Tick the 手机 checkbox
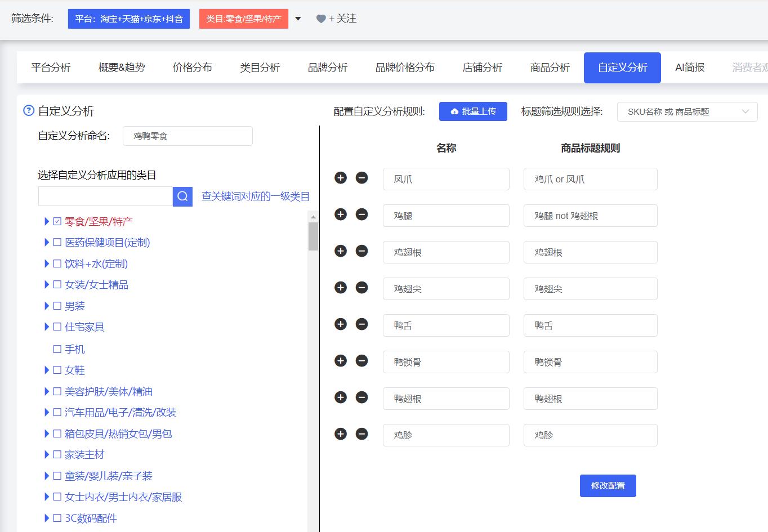The image size is (768, 532). coord(57,349)
